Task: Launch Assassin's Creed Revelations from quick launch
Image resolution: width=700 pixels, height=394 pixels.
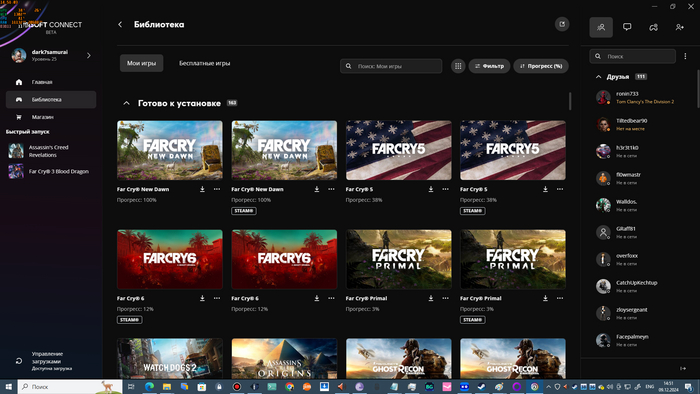Action: pyautogui.click(x=48, y=151)
